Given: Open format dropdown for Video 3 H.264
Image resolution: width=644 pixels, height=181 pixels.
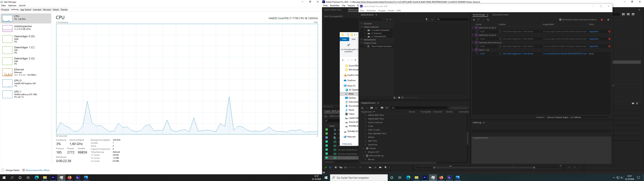Looking at the screenshot, I should 477,53.
